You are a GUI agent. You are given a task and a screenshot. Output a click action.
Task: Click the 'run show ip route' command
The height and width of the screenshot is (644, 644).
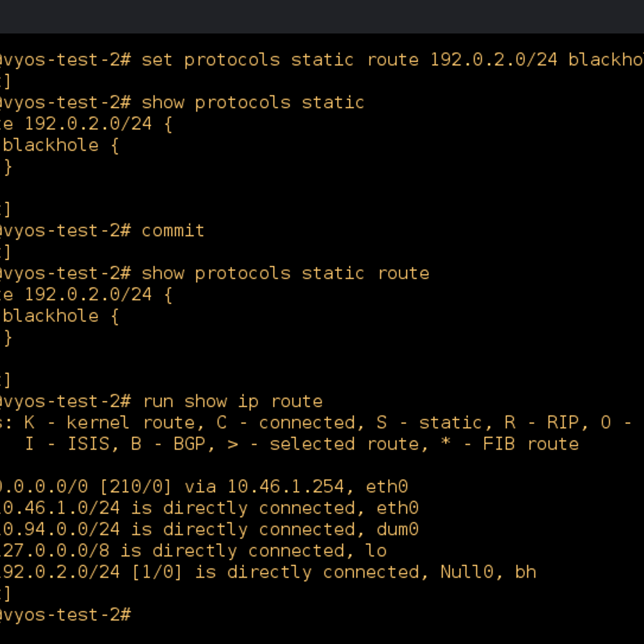(232, 401)
